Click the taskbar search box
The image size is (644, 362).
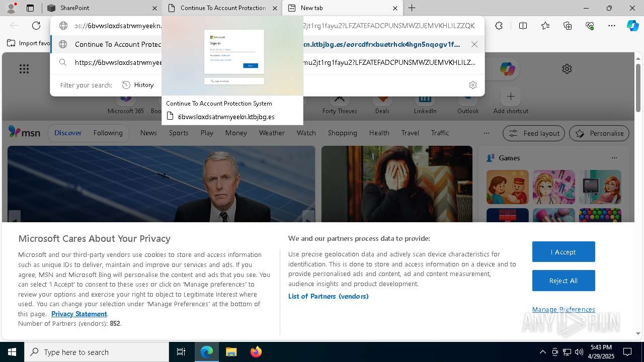tap(97, 352)
